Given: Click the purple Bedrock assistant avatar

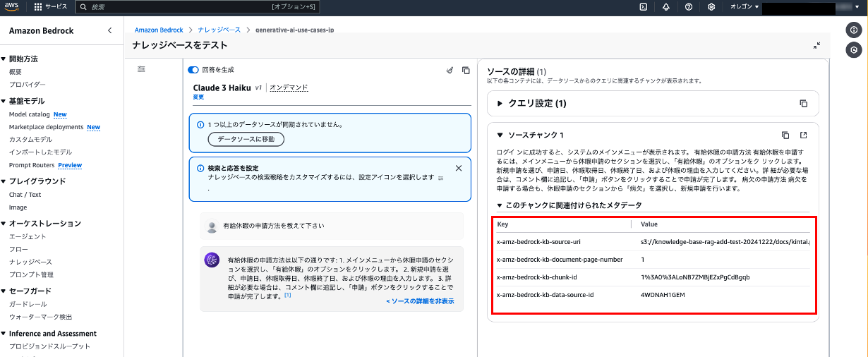Looking at the screenshot, I should click(x=212, y=260).
